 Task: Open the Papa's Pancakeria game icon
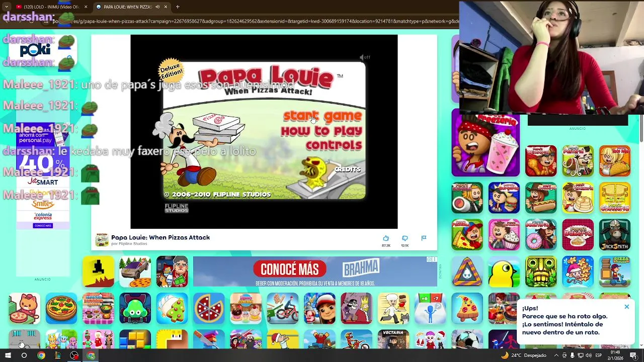578,198
